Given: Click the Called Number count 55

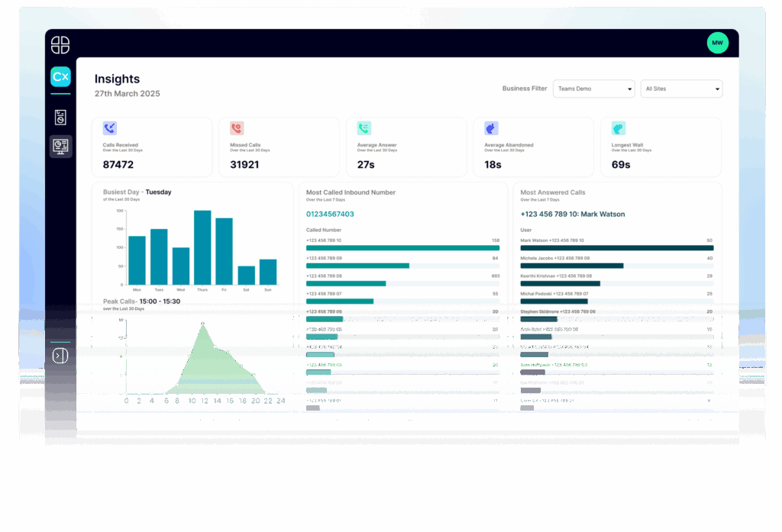Looking at the screenshot, I should coord(495,294).
